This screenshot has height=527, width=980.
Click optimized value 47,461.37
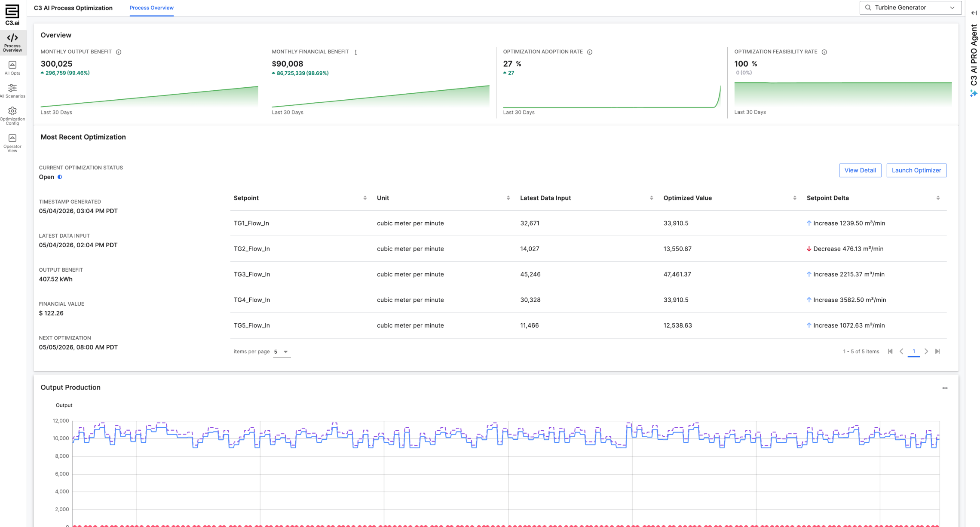click(677, 274)
